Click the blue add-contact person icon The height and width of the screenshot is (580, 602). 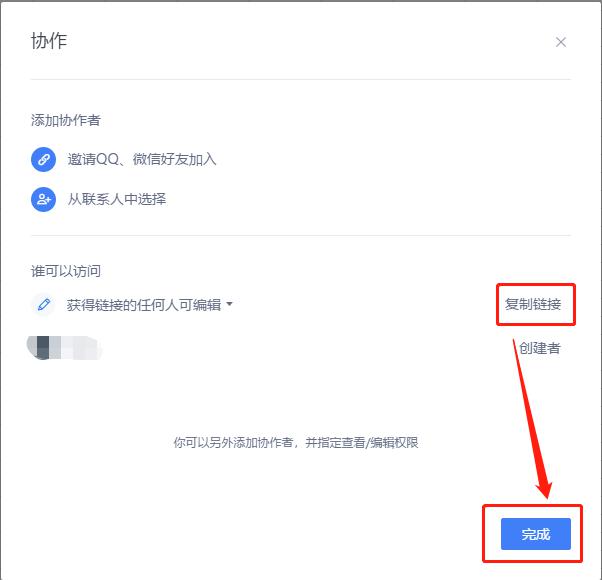pyautogui.click(x=43, y=199)
